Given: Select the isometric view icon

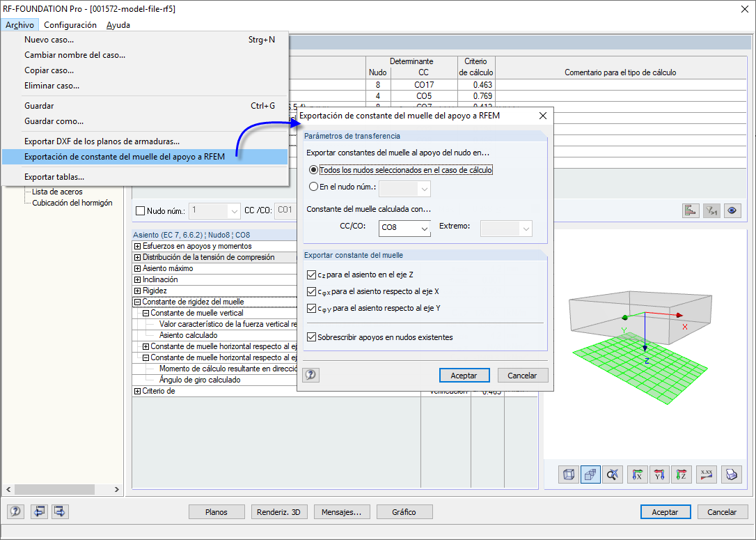Looking at the screenshot, I should [568, 475].
